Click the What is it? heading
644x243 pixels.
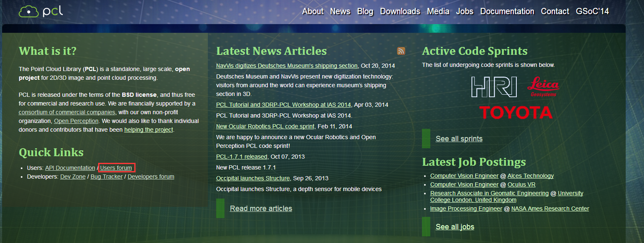48,51
